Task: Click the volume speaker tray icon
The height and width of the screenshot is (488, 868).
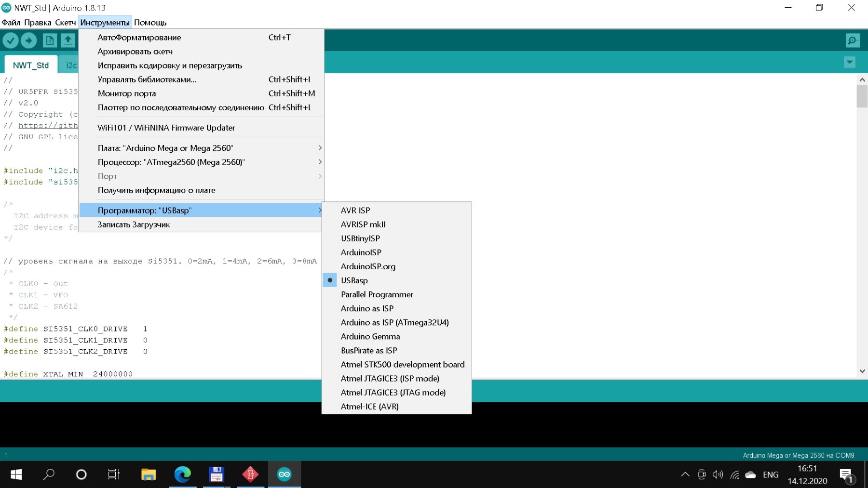Action: click(718, 475)
